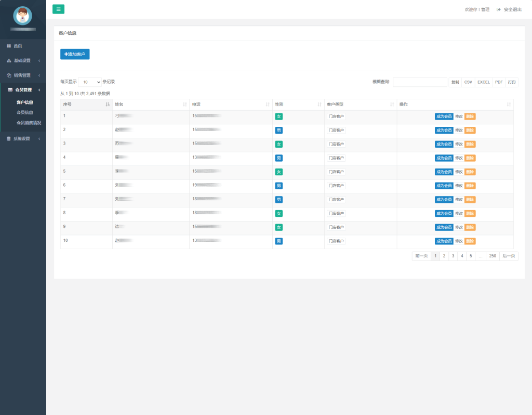The width and height of the screenshot is (532, 415).
Task: Click the 复制 export button
Action: [x=455, y=82]
